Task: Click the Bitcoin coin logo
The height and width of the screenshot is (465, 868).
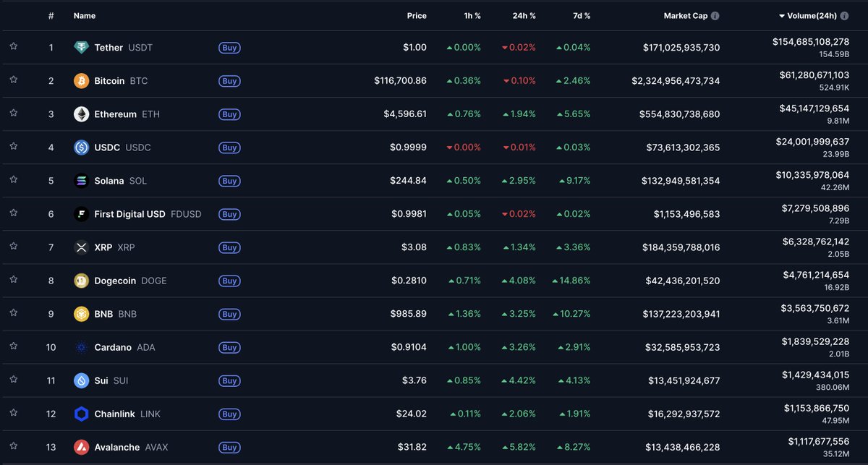Action: click(x=81, y=81)
